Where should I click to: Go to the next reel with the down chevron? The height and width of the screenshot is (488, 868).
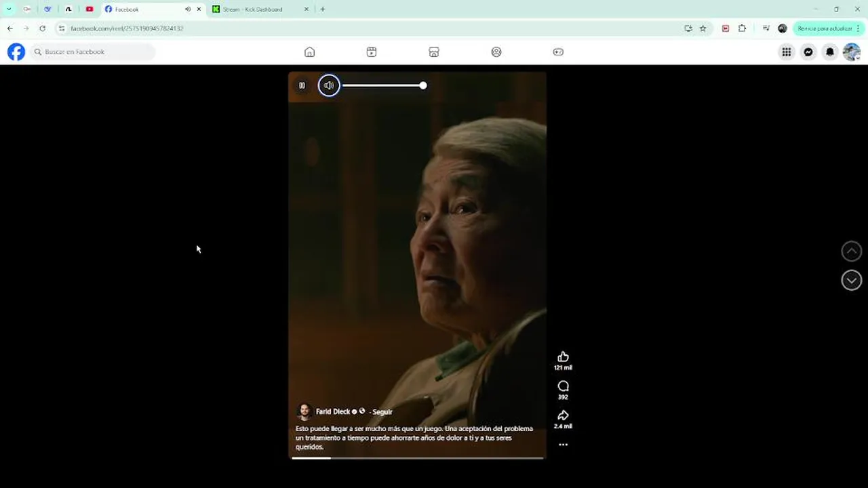tap(852, 280)
